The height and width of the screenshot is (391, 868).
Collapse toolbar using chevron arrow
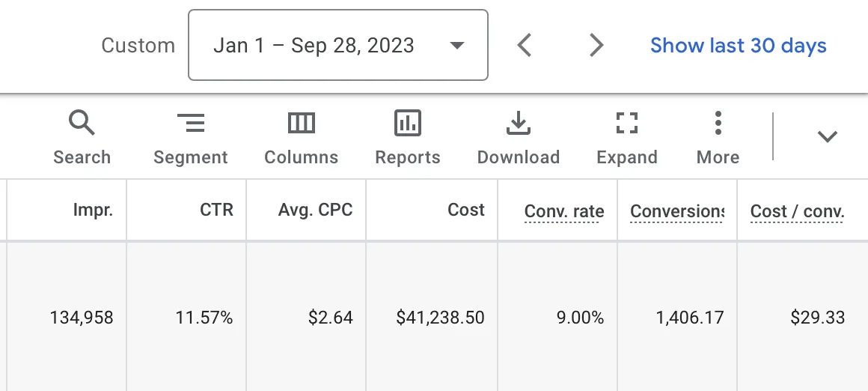tap(826, 136)
